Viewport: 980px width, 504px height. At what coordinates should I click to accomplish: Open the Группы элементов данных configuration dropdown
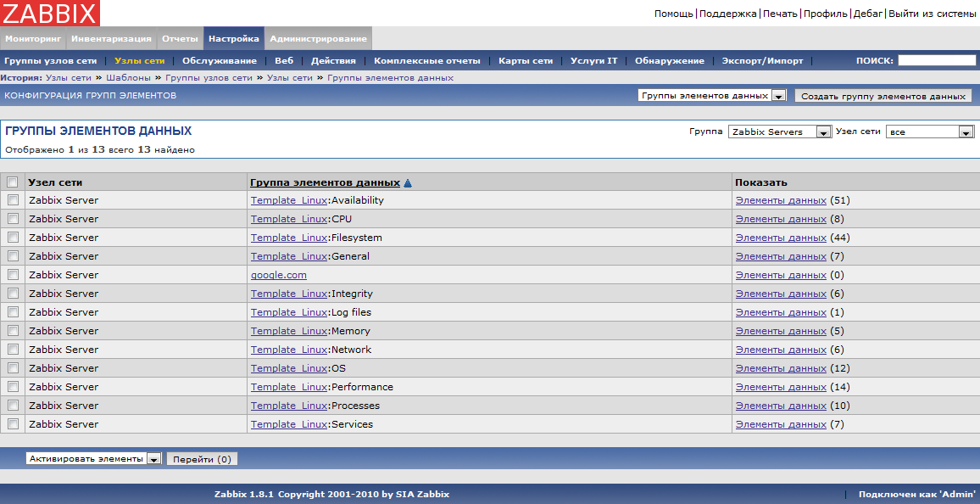click(711, 96)
